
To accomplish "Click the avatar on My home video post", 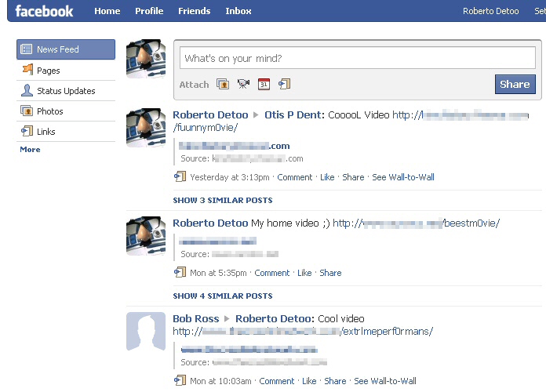I will (x=146, y=236).
